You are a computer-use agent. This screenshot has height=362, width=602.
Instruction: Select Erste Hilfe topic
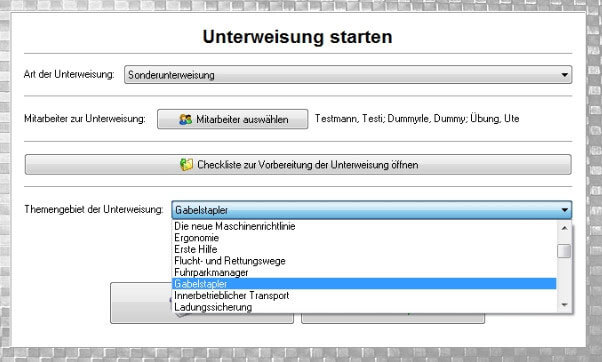point(364,249)
